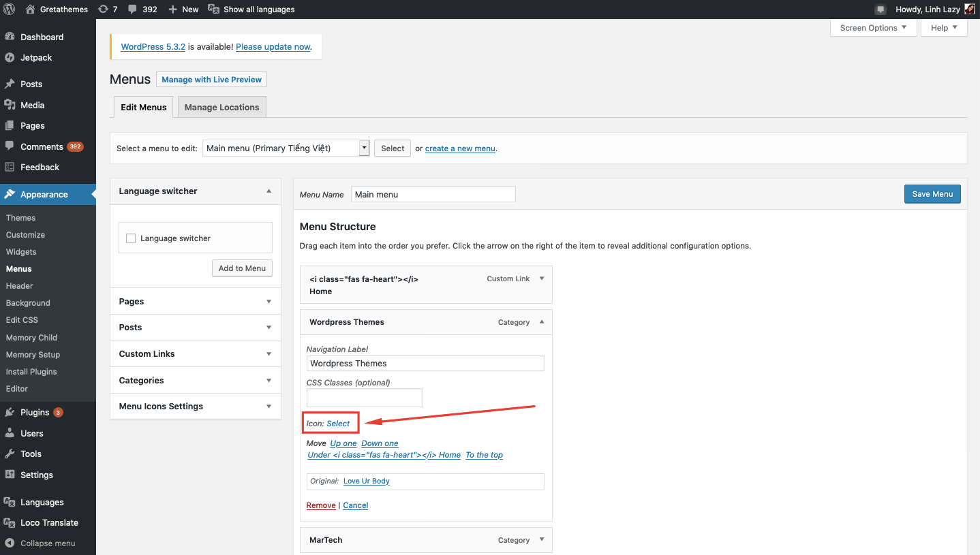980x555 pixels.
Task: Collapse the Wordpress Themes menu item
Action: (542, 322)
